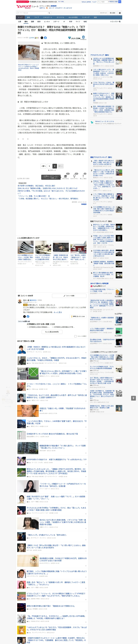Open Yahoo!ニュース オリジナル bird icon link
Viewport: 138px width, 644px height.
[x=92, y=122]
